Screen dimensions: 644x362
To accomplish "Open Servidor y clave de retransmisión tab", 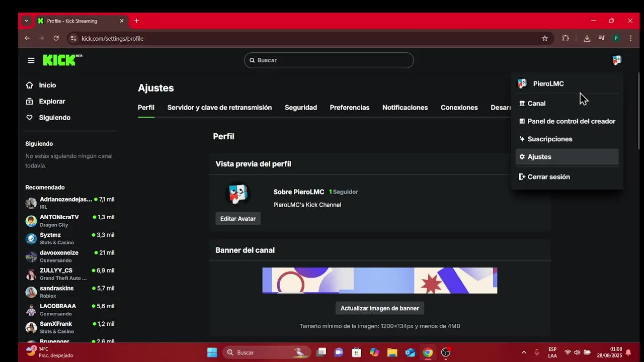I will click(x=219, y=108).
